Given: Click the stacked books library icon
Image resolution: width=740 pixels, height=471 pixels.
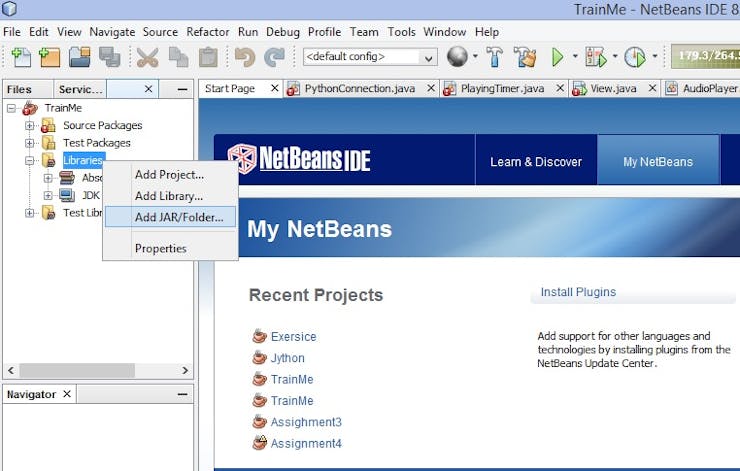Looking at the screenshot, I should [67, 178].
